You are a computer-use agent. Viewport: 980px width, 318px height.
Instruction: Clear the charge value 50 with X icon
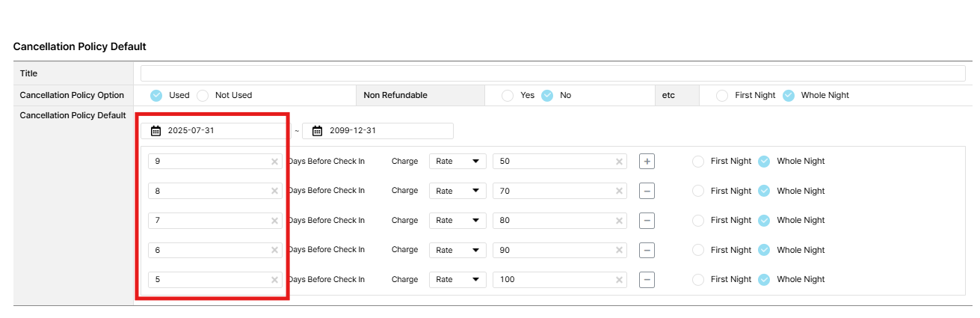pyautogui.click(x=619, y=162)
